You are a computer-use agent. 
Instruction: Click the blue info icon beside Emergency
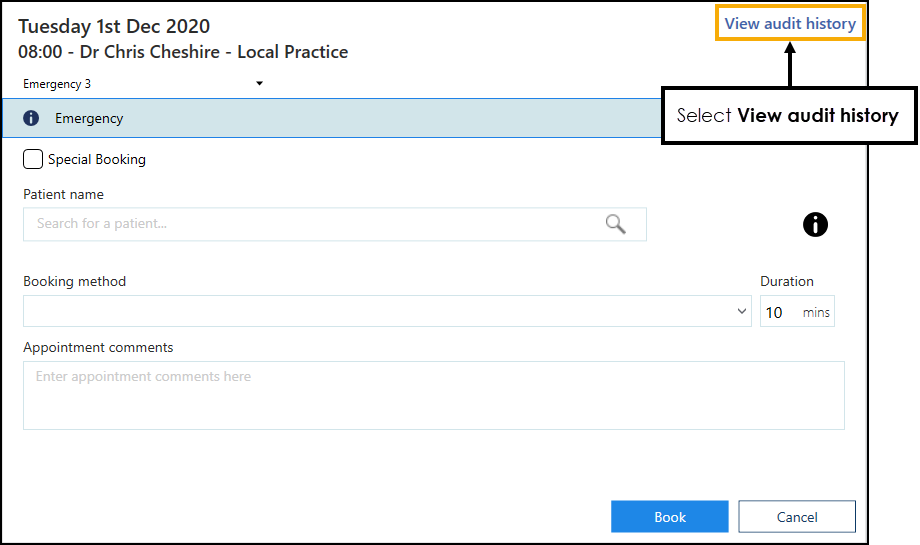31,118
